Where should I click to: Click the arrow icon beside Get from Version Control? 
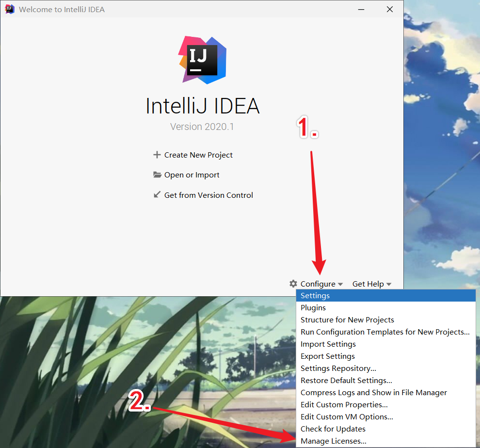coord(157,194)
